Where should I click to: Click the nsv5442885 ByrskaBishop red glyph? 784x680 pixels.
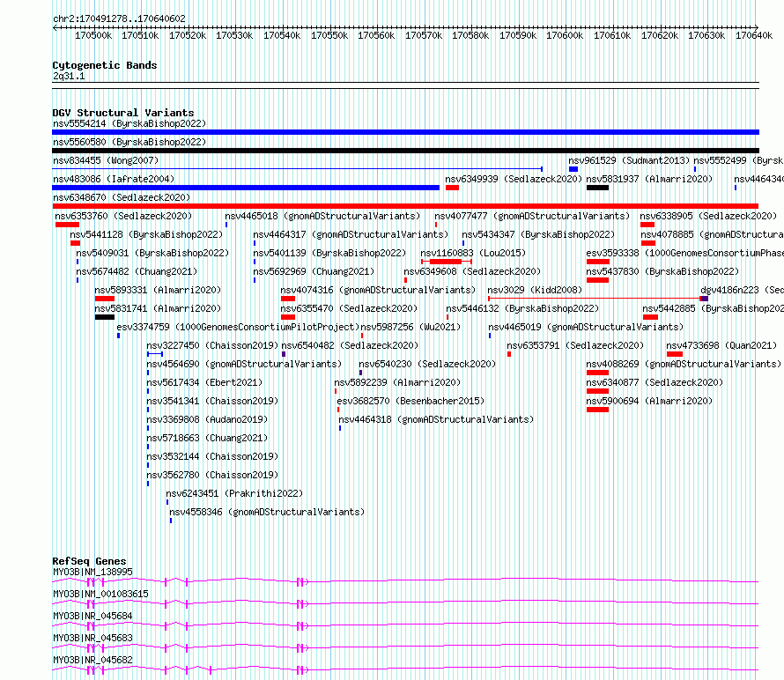click(x=650, y=317)
